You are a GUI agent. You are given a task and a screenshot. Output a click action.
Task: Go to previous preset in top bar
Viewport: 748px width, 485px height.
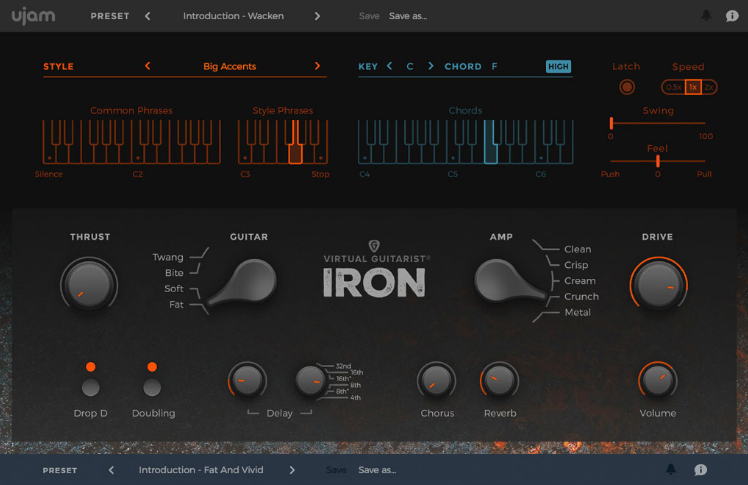[x=148, y=16]
